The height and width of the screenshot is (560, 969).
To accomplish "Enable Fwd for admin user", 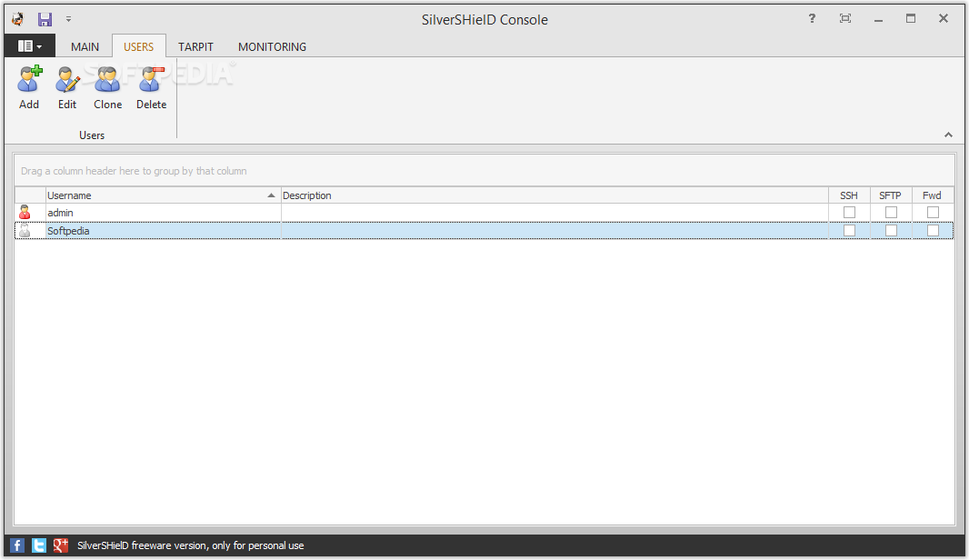I will coord(934,213).
